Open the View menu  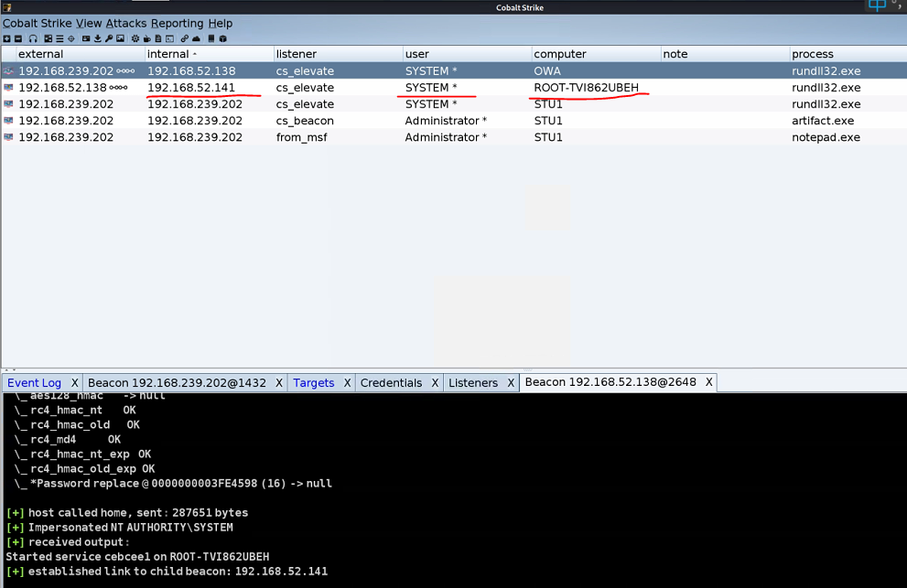click(x=89, y=23)
